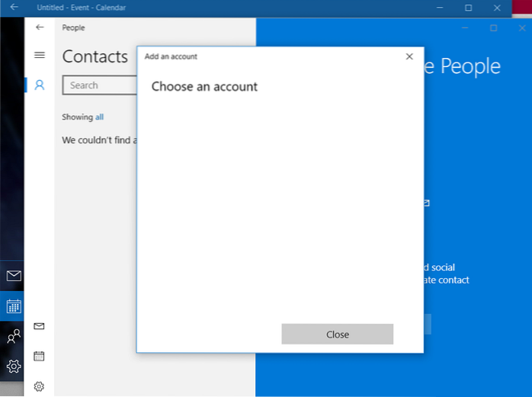Open the hamburger menu in People

40,56
